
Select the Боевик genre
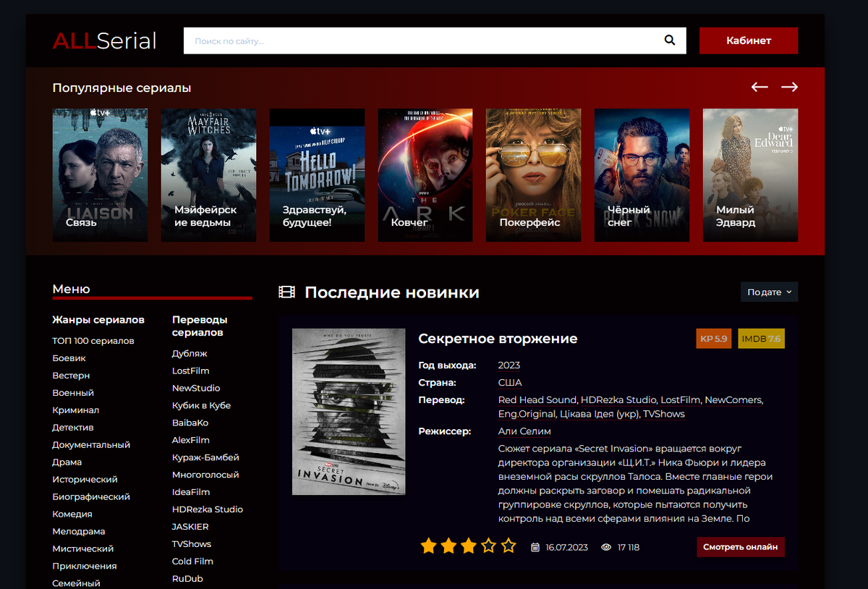69,358
